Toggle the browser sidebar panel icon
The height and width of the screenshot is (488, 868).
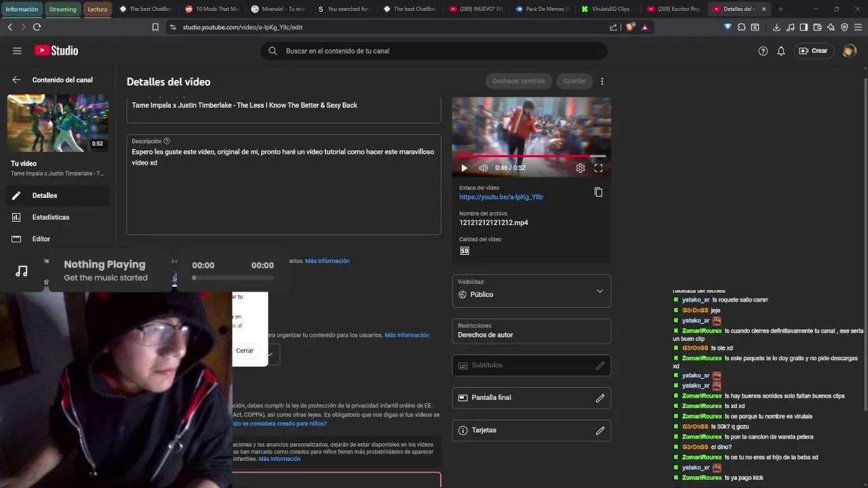click(804, 27)
